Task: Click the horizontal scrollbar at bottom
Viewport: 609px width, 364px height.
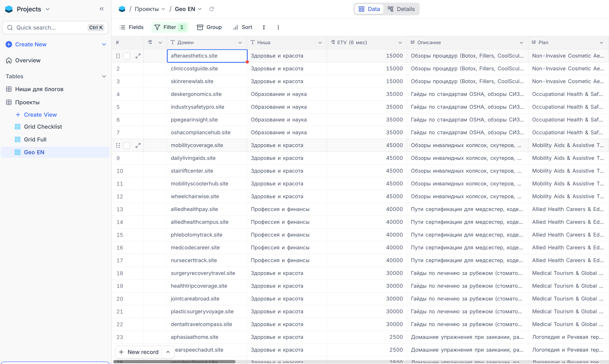Action: point(174,362)
